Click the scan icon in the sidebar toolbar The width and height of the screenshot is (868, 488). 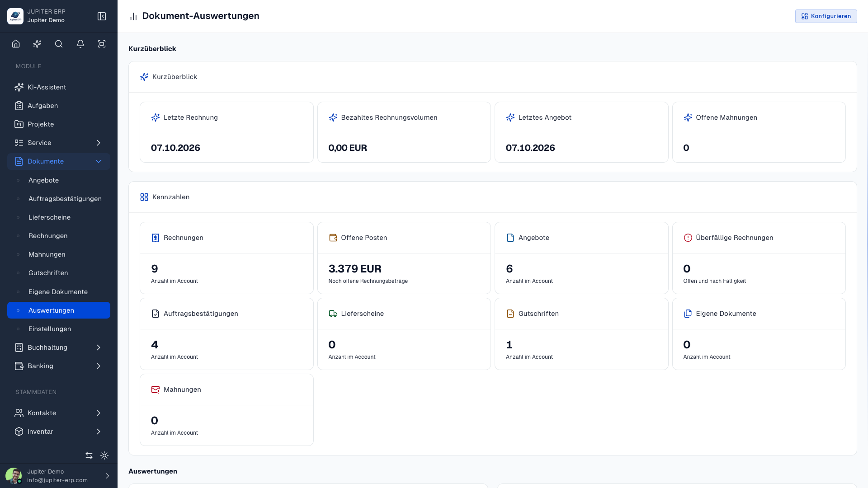(102, 44)
